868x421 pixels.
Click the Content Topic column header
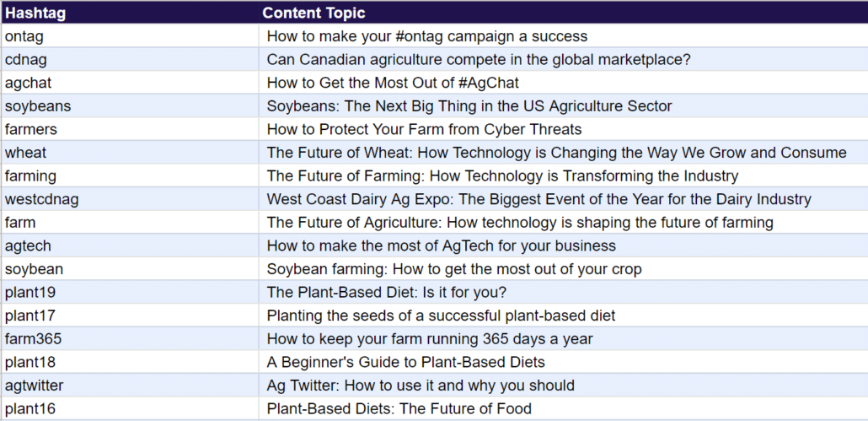563,13
